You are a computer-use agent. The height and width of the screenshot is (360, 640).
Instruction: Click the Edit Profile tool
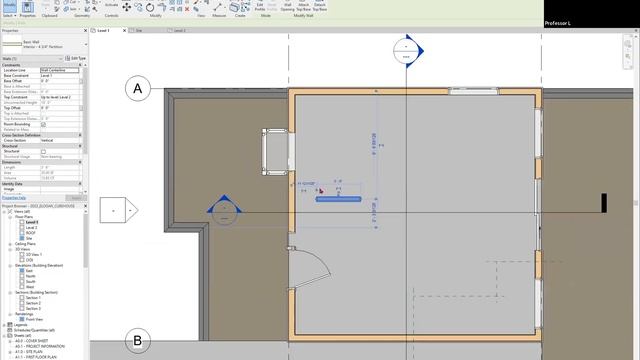coord(260,6)
